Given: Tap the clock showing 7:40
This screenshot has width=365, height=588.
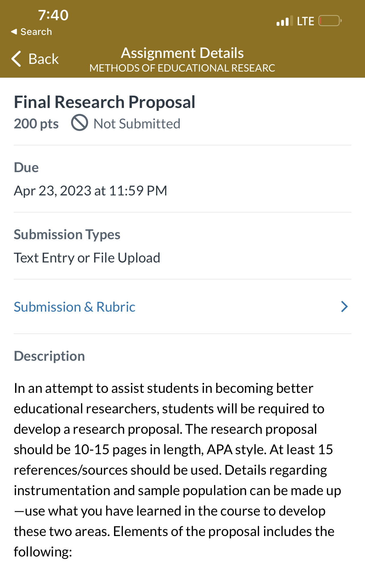Looking at the screenshot, I should point(53,15).
